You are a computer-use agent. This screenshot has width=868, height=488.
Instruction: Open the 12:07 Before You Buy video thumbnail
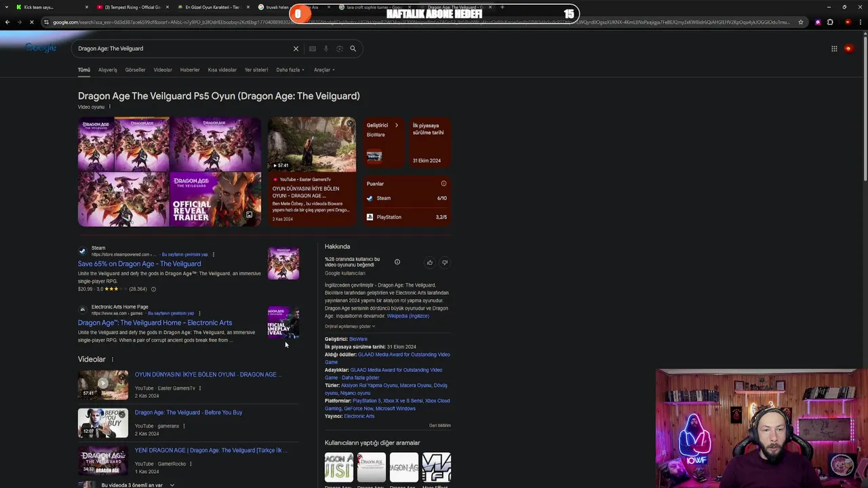[x=103, y=423]
